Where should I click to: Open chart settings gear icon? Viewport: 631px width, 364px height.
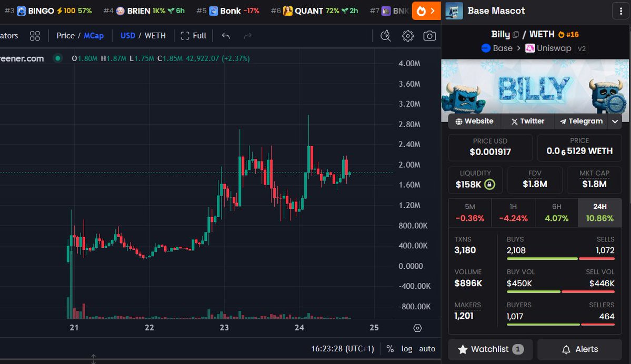[x=408, y=36]
